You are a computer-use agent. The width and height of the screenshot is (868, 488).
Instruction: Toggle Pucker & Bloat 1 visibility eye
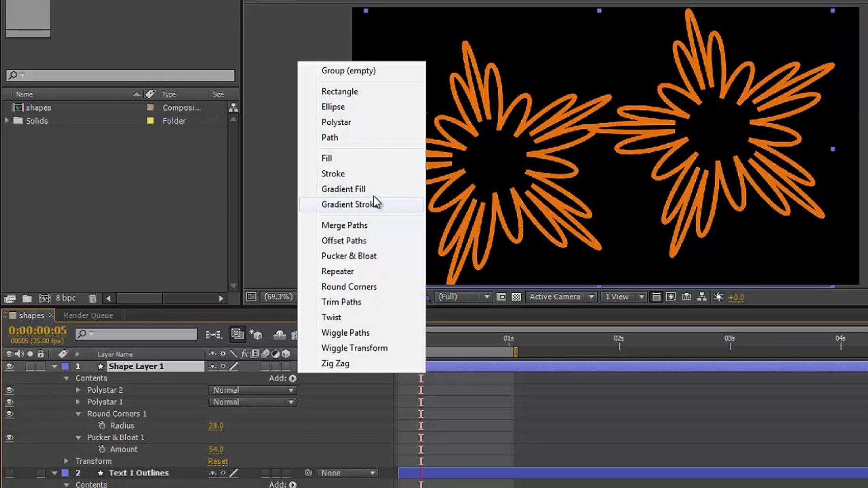pos(9,437)
